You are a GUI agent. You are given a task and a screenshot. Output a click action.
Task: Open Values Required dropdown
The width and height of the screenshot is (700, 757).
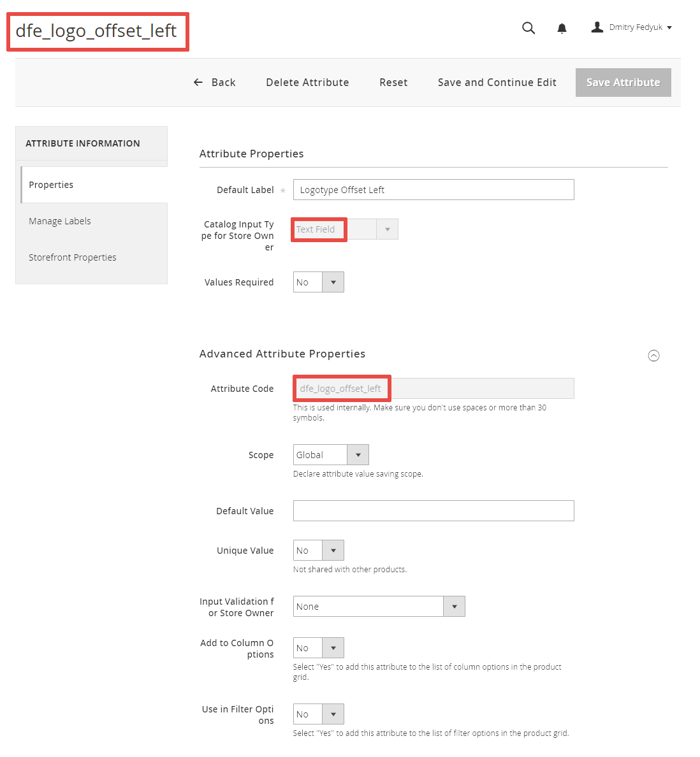click(318, 282)
